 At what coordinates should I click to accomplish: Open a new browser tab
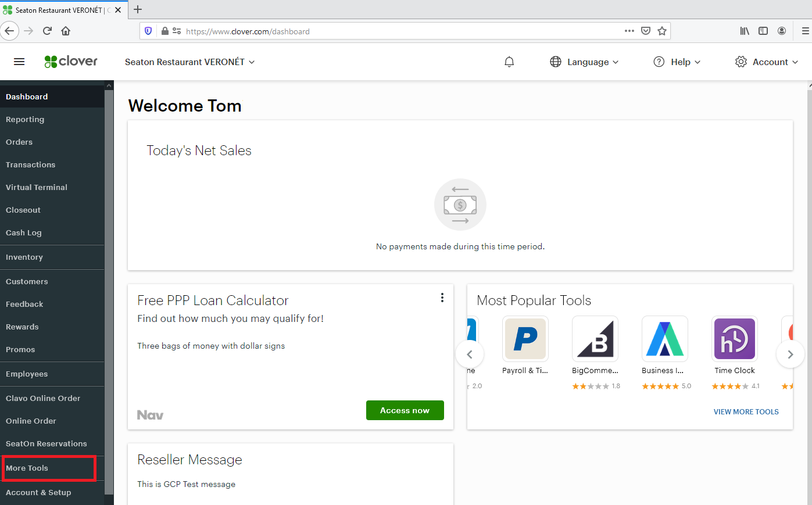[138, 9]
